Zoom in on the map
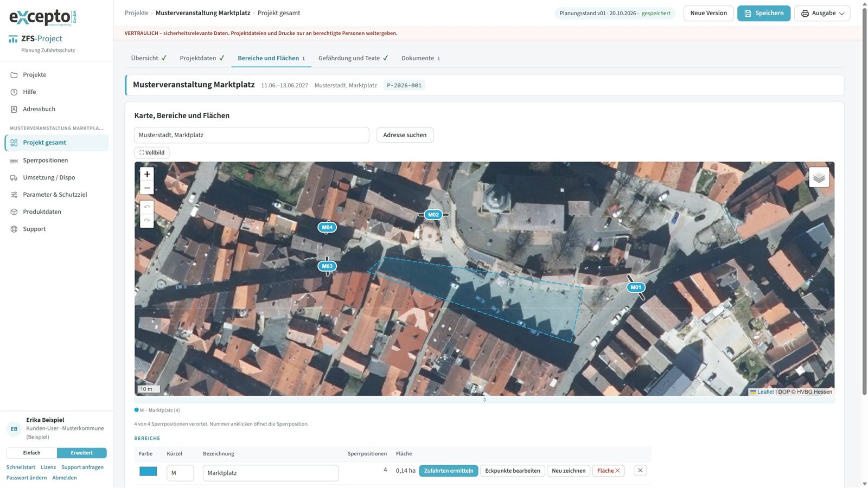The image size is (868, 488). point(147,174)
